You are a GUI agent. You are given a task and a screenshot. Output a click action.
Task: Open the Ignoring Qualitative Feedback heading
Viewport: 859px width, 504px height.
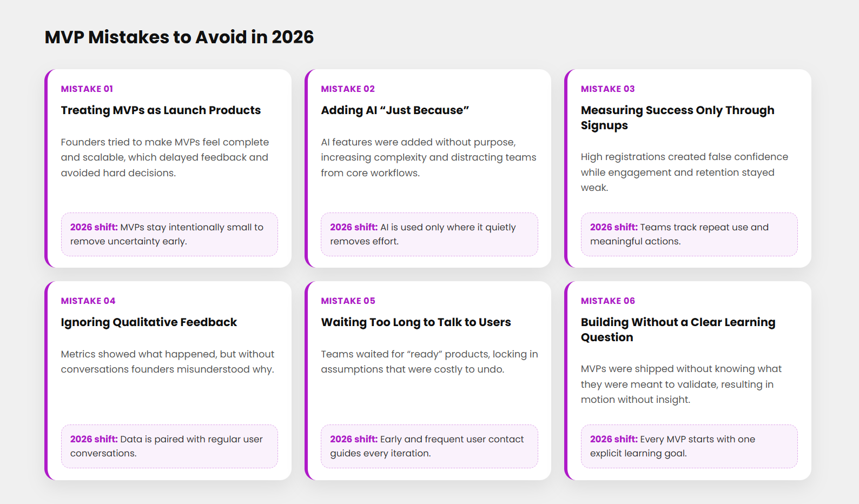click(149, 322)
